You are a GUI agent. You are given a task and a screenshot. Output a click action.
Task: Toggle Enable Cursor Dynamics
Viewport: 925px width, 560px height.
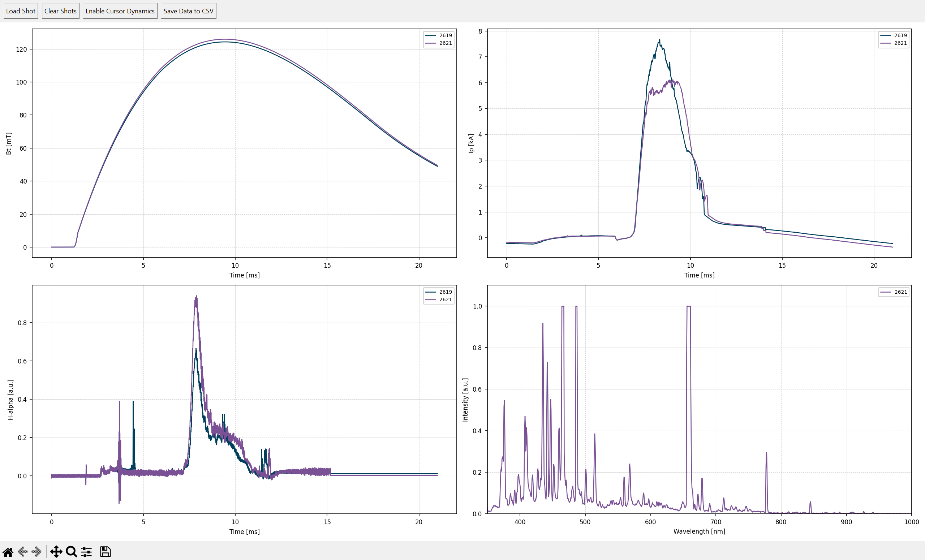[120, 11]
